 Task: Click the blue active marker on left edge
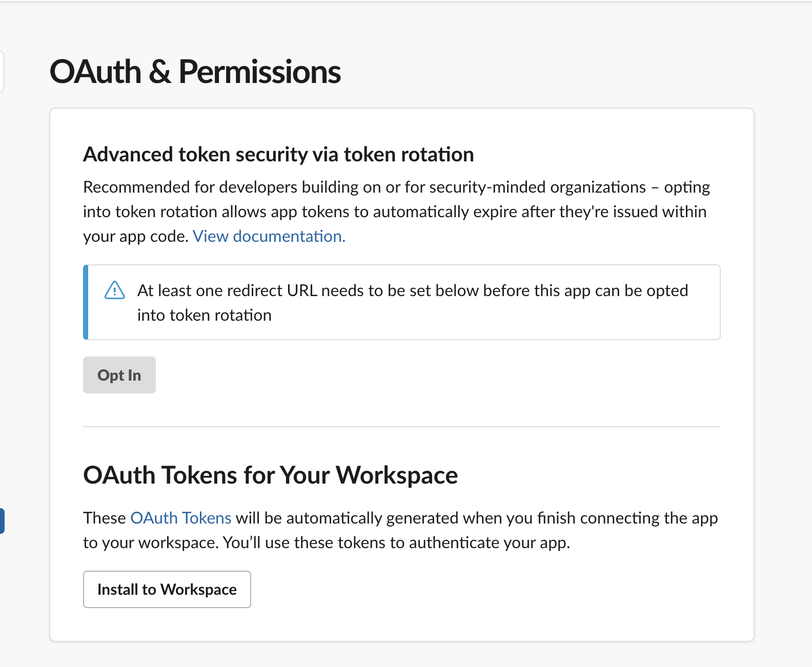coord(2,521)
